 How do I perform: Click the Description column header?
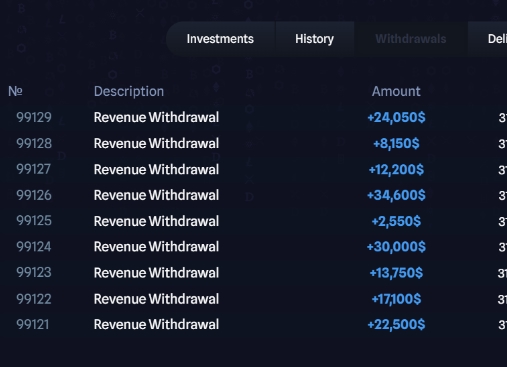[x=129, y=91]
